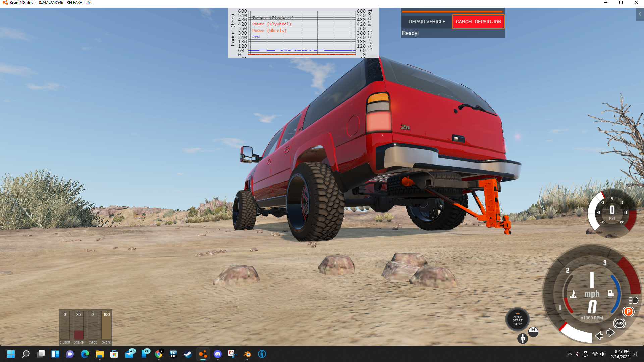Click the Power (Flywheel) legend entry
The height and width of the screenshot is (362, 644).
click(x=272, y=24)
